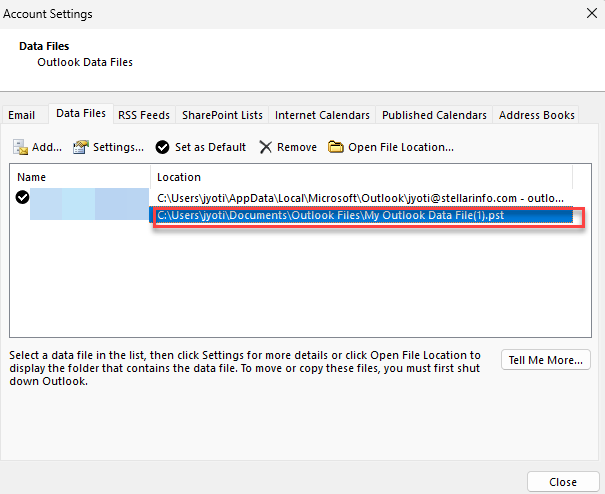Open the Published Calendars tab
605x494 pixels.
[x=434, y=115]
